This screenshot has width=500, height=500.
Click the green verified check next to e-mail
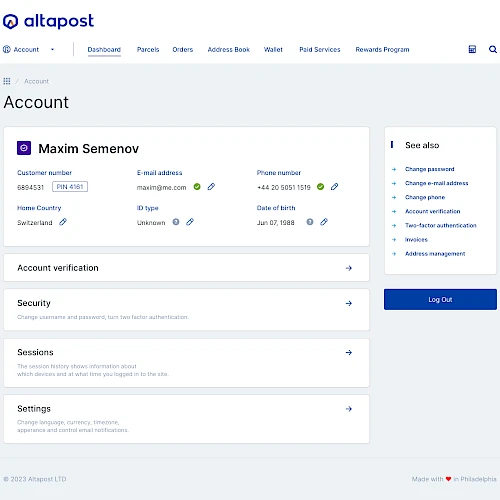(x=197, y=187)
